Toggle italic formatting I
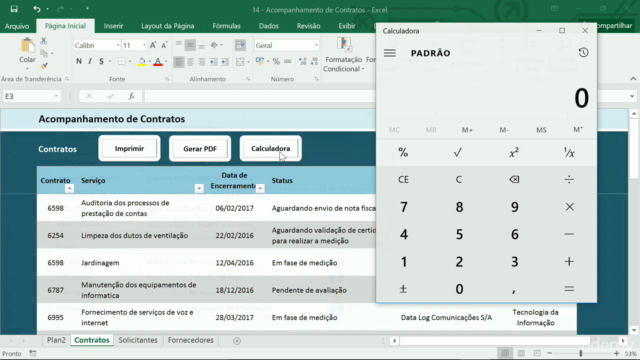 [x=90, y=62]
